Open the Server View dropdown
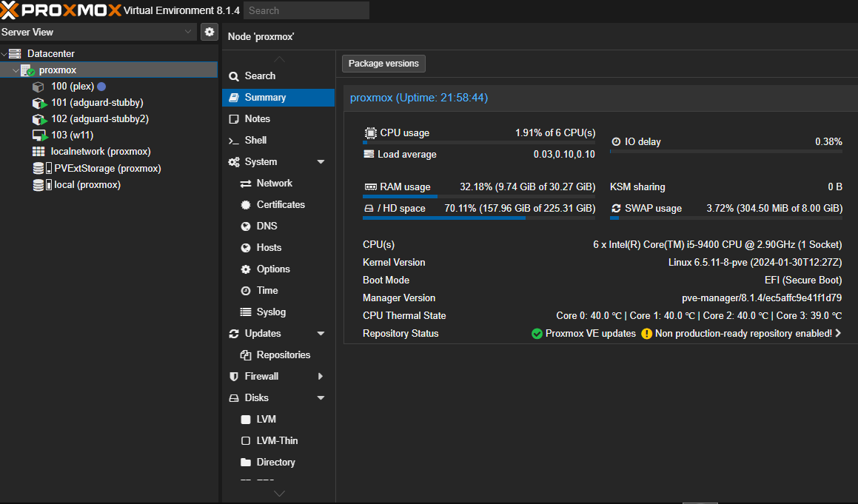Image resolution: width=858 pixels, height=504 pixels. pyautogui.click(x=188, y=32)
